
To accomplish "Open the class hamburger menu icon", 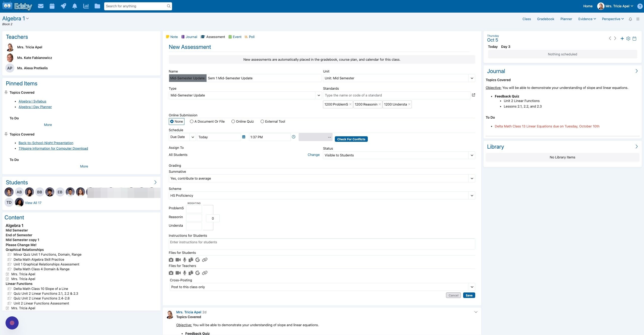I will (638, 19).
